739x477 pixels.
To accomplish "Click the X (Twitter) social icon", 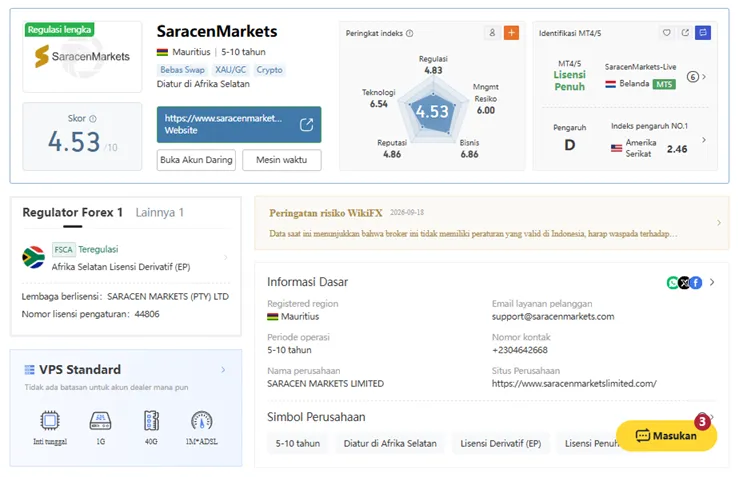I will 684,283.
